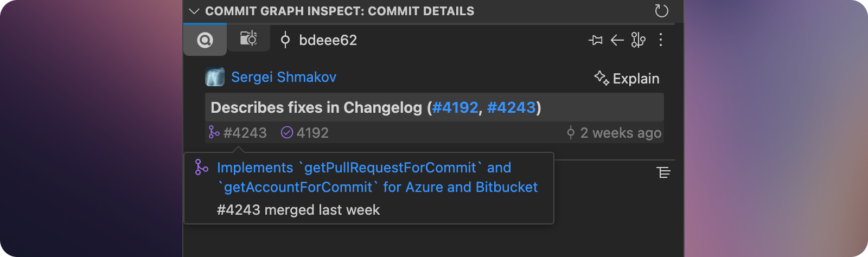
Task: Open the Sergei Shmakov author link
Action: click(x=283, y=78)
